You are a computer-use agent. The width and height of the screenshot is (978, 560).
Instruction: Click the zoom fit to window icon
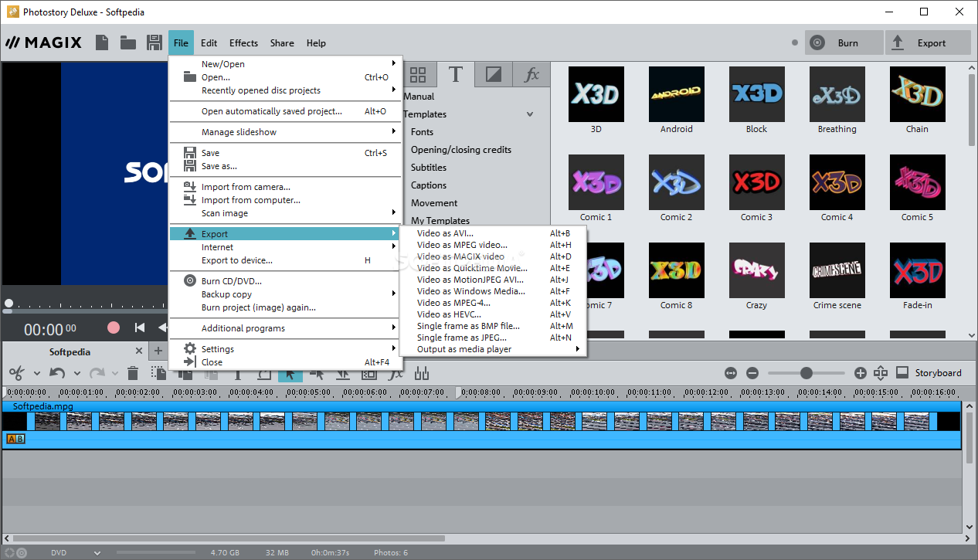click(x=731, y=373)
